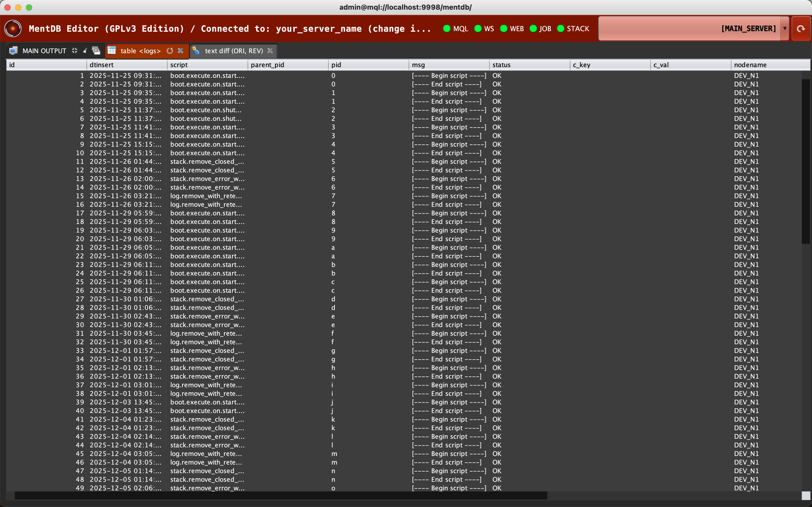Refresh the table logs tab
The width and height of the screenshot is (812, 507).
pos(170,51)
